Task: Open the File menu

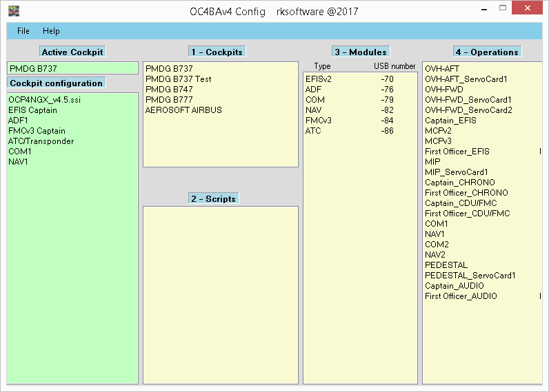Action: tap(23, 31)
